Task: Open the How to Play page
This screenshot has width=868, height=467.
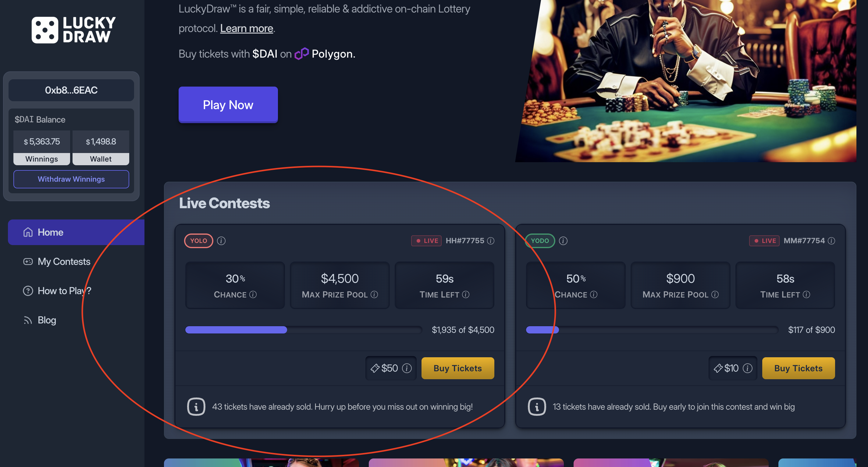Action: coord(64,291)
